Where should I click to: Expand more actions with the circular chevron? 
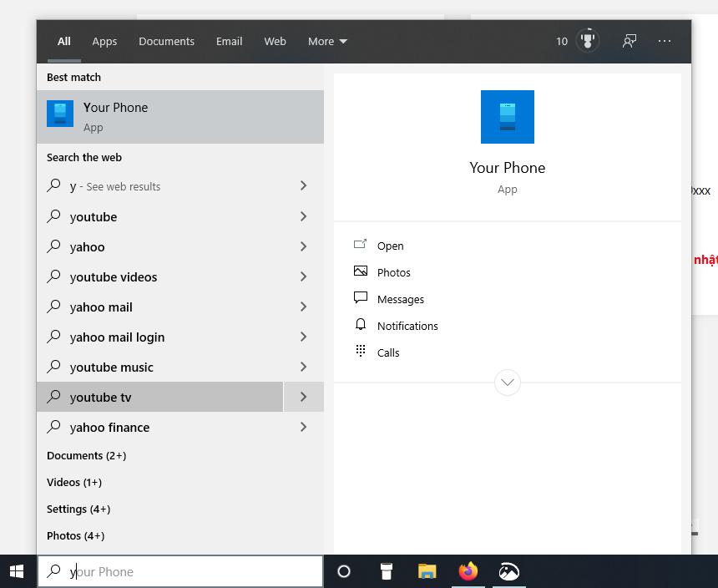pos(508,383)
